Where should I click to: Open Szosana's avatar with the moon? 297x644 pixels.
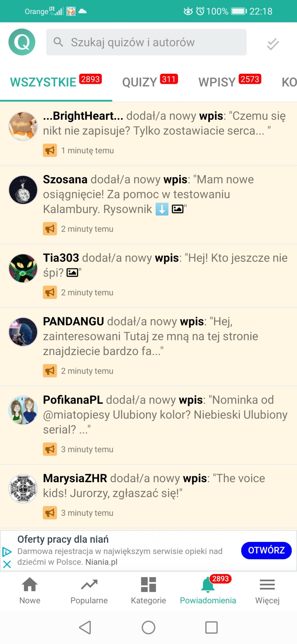(x=23, y=190)
